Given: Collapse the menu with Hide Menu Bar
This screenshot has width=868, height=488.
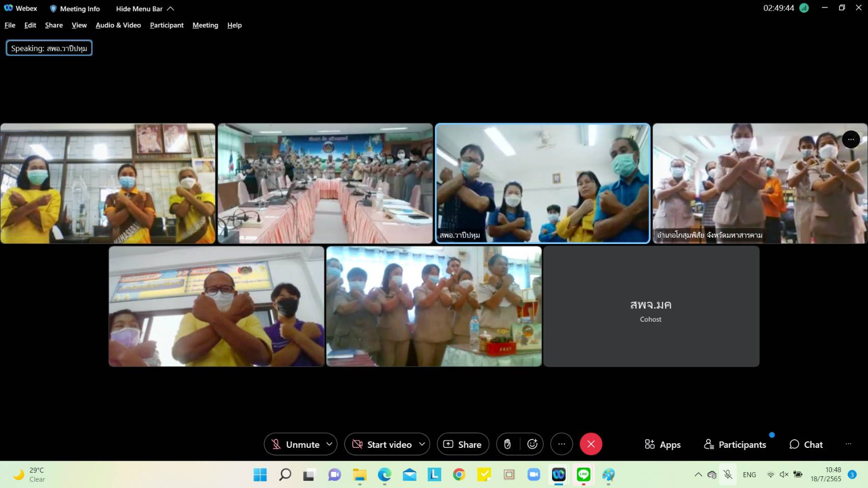Looking at the screenshot, I should tap(145, 9).
